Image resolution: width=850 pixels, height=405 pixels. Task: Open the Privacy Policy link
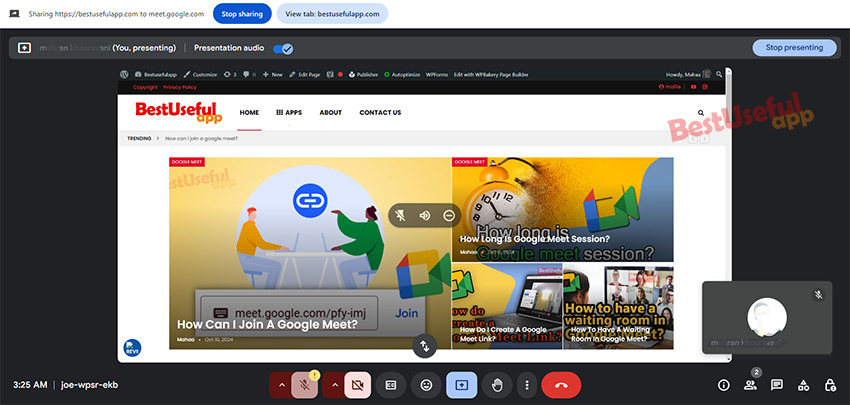180,87
